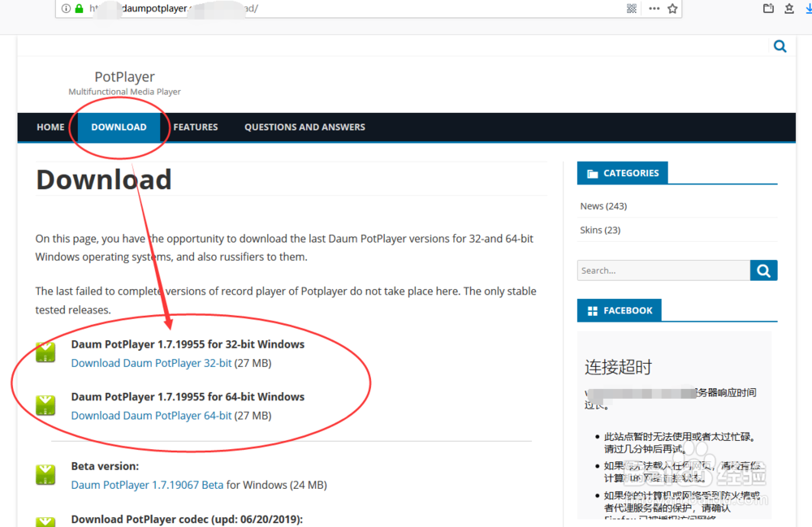This screenshot has height=527, width=812.
Task: Click the green padlock security icon
Action: coord(80,8)
